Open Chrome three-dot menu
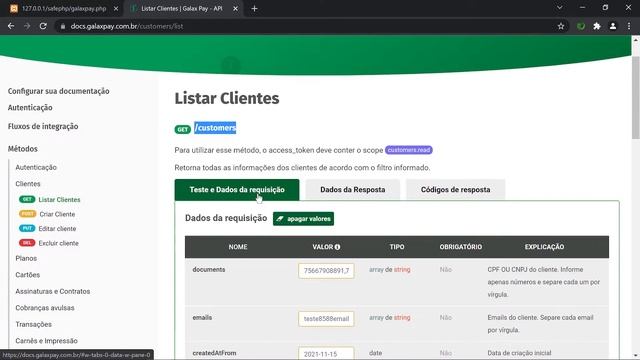This screenshot has height=360, width=640. [629, 26]
